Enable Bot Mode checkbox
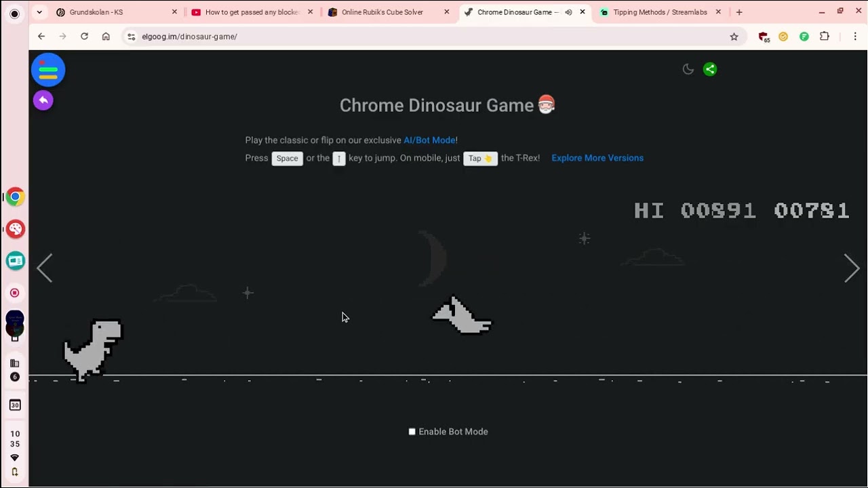This screenshot has height=488, width=868. 412,432
